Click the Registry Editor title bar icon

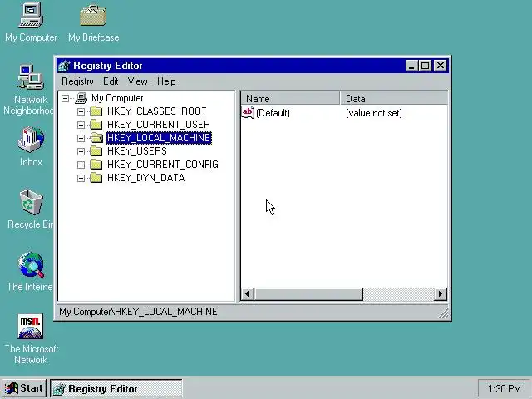(x=64, y=66)
